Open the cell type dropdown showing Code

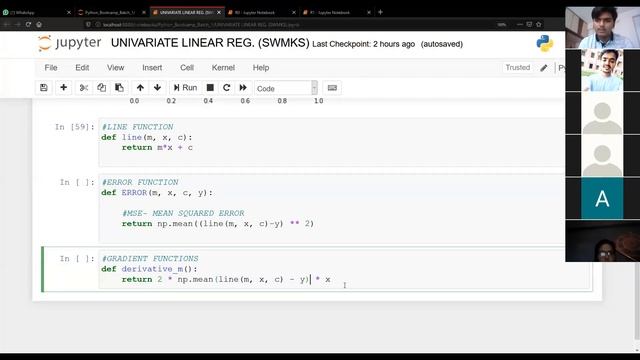(286, 88)
